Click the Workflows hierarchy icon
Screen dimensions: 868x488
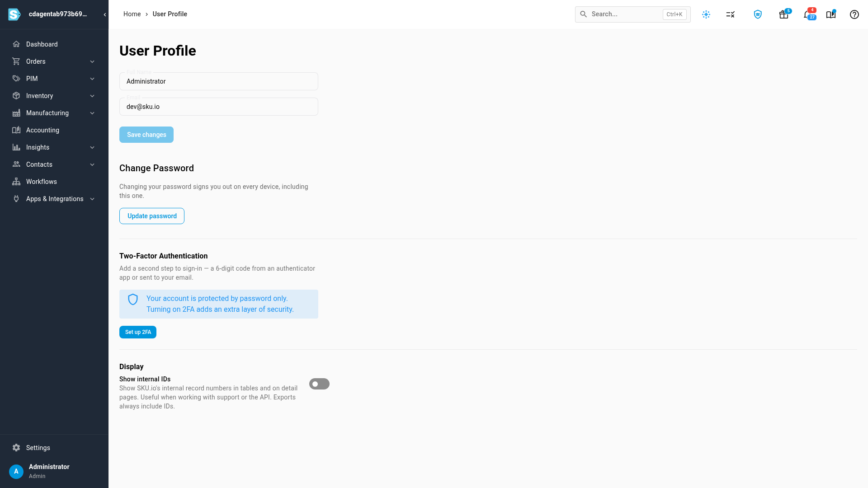pyautogui.click(x=16, y=182)
